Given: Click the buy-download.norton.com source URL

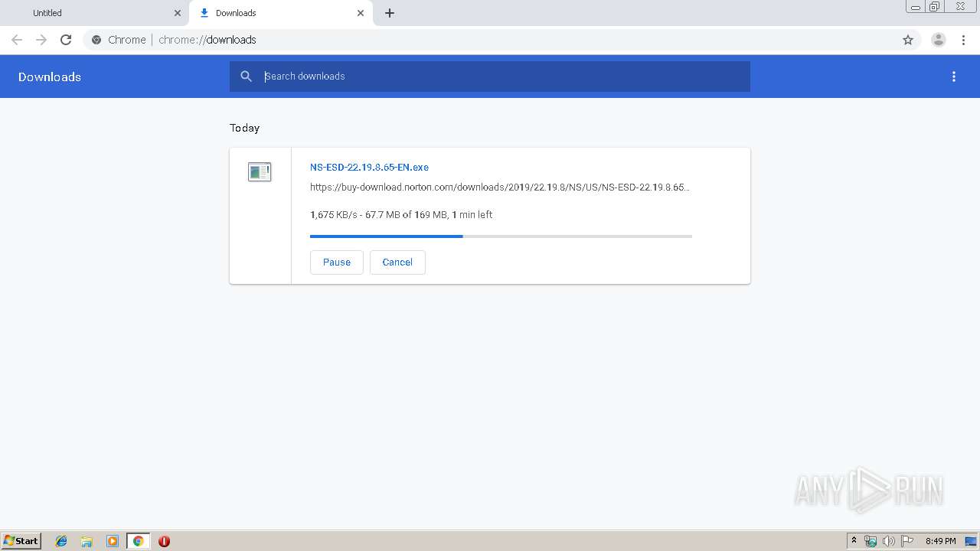Looking at the screenshot, I should click(500, 187).
